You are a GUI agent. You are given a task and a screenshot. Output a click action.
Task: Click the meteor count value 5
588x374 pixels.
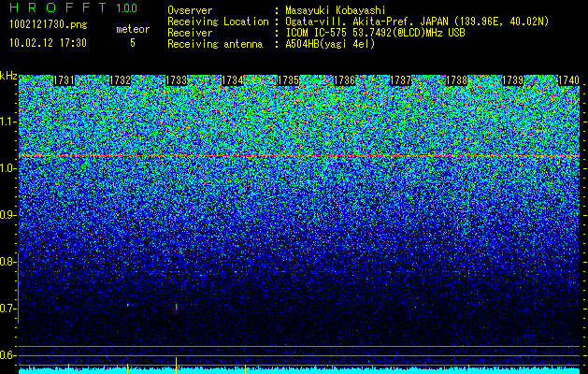tap(133, 43)
